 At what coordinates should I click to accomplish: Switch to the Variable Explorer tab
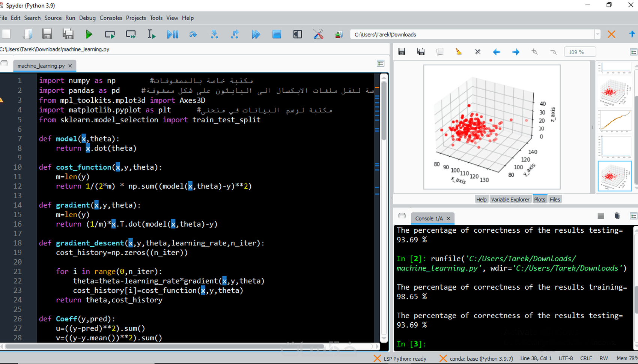pyautogui.click(x=510, y=199)
